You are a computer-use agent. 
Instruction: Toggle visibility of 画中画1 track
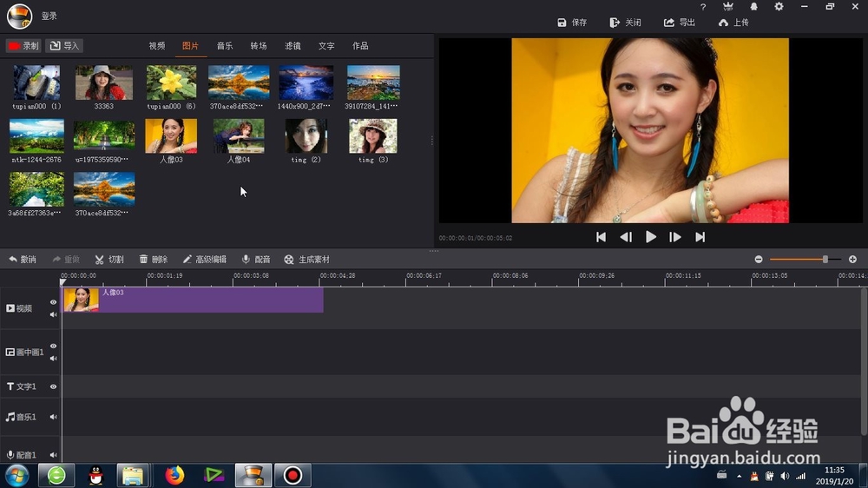coord(53,346)
